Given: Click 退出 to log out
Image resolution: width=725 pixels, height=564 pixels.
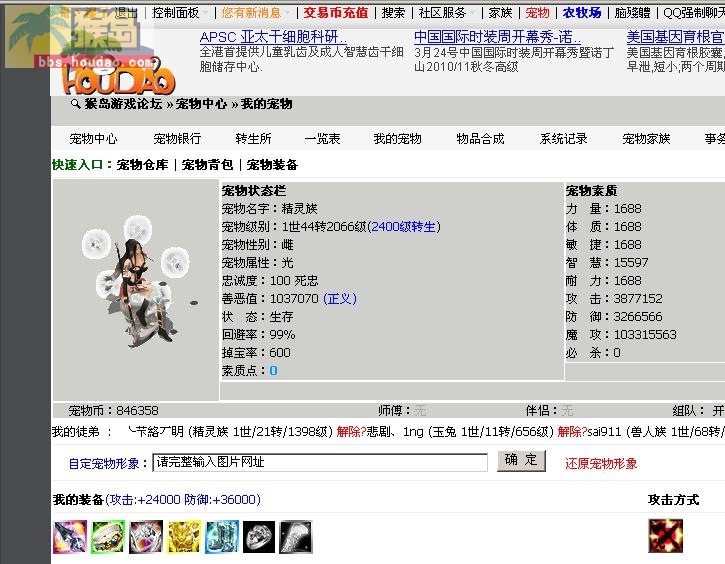Looking at the screenshot, I should 126,13.
